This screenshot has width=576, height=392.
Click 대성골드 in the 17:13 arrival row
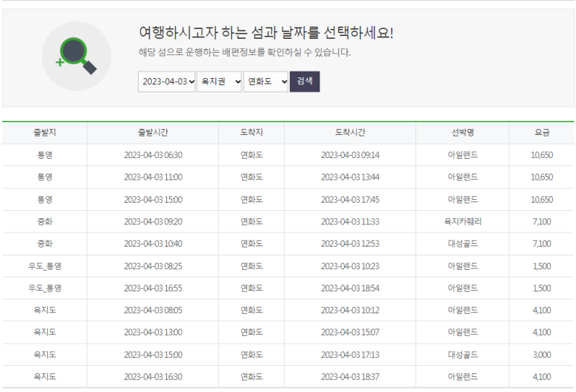coord(463,355)
